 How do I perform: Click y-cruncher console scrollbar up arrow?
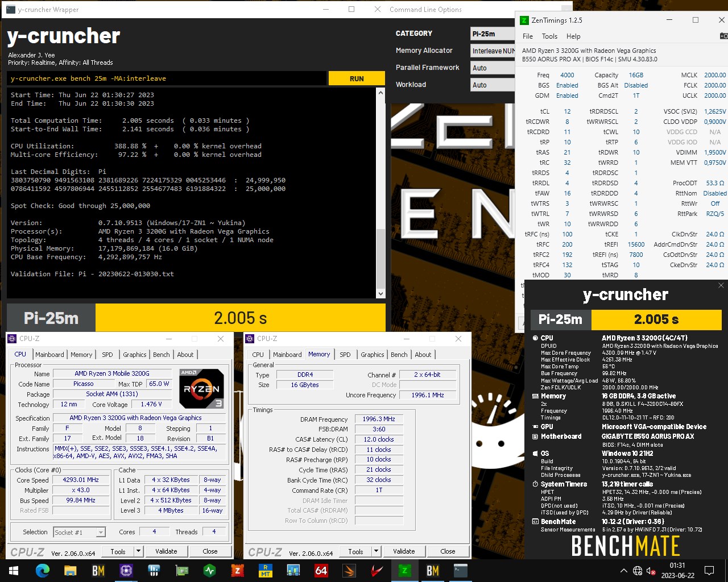point(380,93)
